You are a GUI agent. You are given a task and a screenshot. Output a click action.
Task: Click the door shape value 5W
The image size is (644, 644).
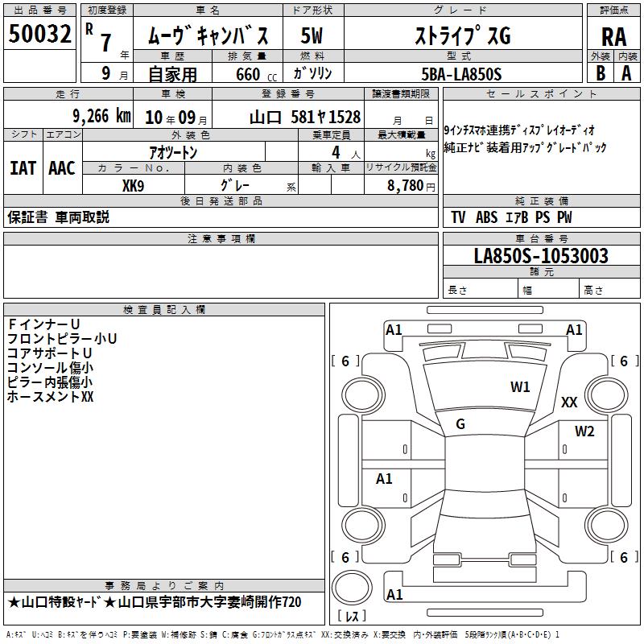point(312,35)
